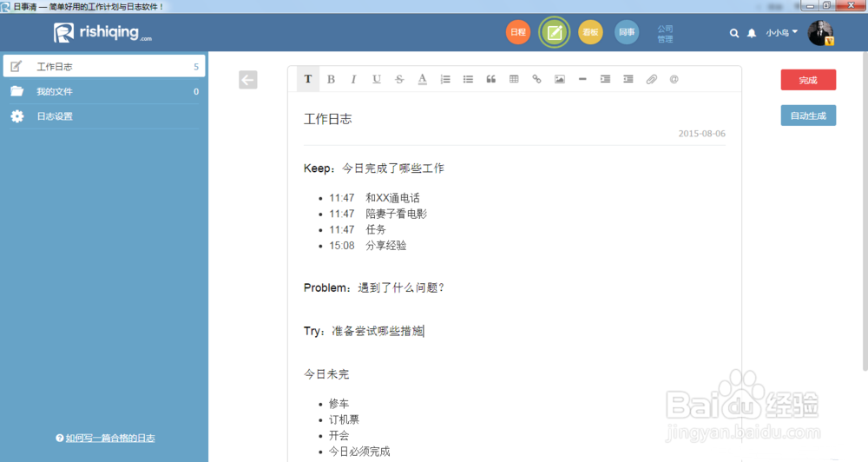Attach a file with the paperclip icon
Image resolution: width=868 pixels, height=462 pixels.
point(652,79)
